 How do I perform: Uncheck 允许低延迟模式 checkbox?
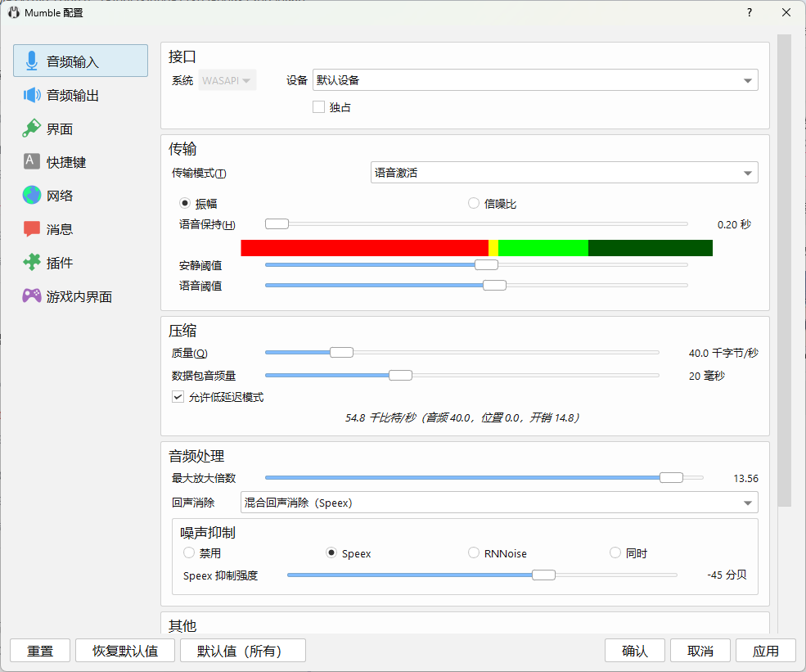coord(178,397)
